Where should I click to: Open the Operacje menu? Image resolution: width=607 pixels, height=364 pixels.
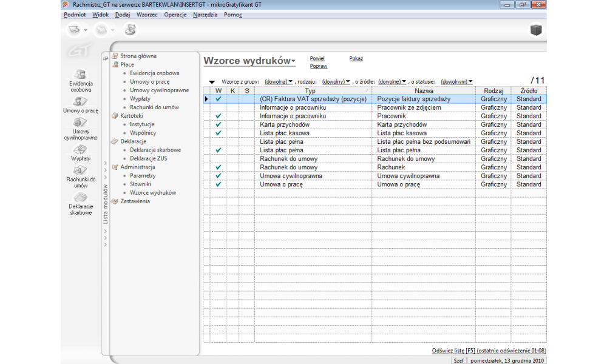175,15
